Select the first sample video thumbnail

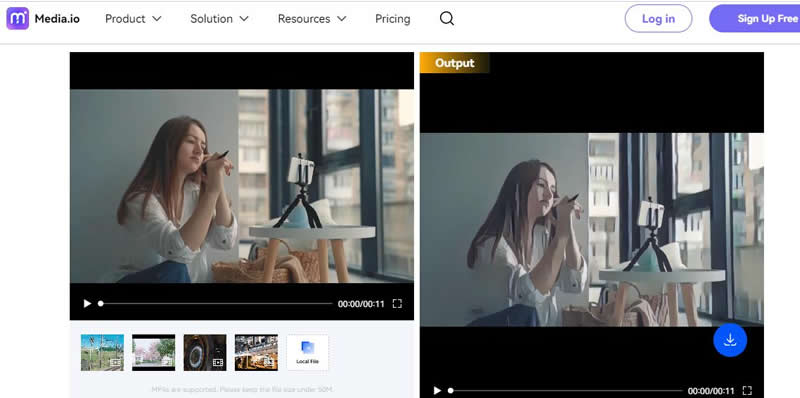[x=102, y=352]
